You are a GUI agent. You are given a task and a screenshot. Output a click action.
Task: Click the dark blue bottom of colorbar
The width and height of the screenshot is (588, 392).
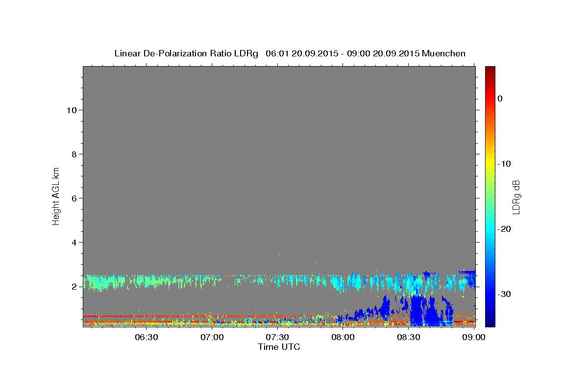[490, 321]
